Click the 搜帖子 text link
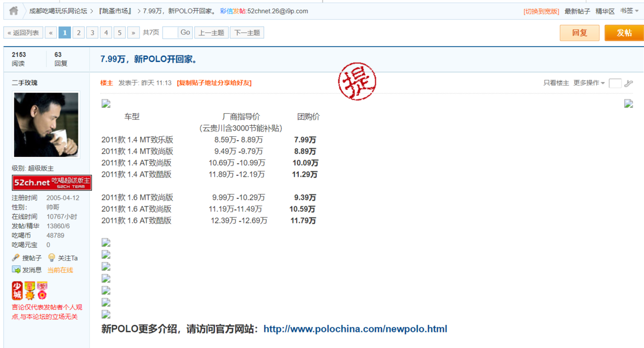 click(32, 258)
